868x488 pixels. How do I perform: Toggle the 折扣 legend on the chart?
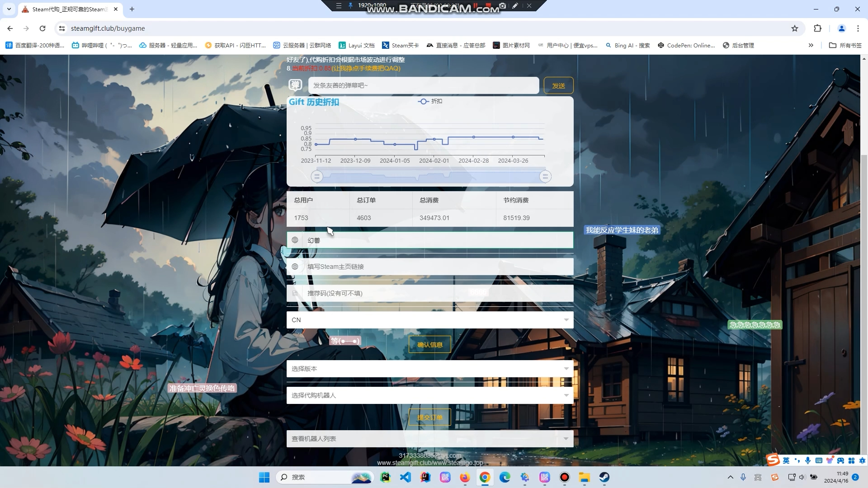(x=430, y=101)
